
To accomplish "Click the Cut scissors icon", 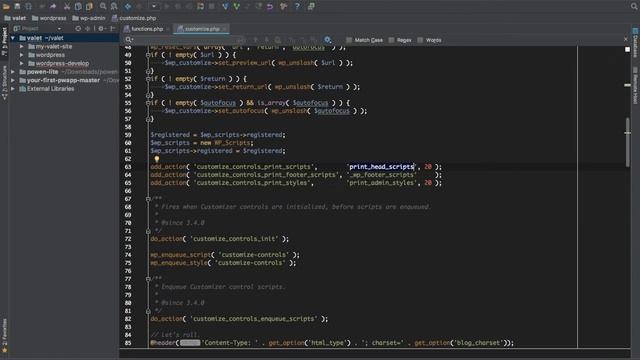I will [x=67, y=6].
